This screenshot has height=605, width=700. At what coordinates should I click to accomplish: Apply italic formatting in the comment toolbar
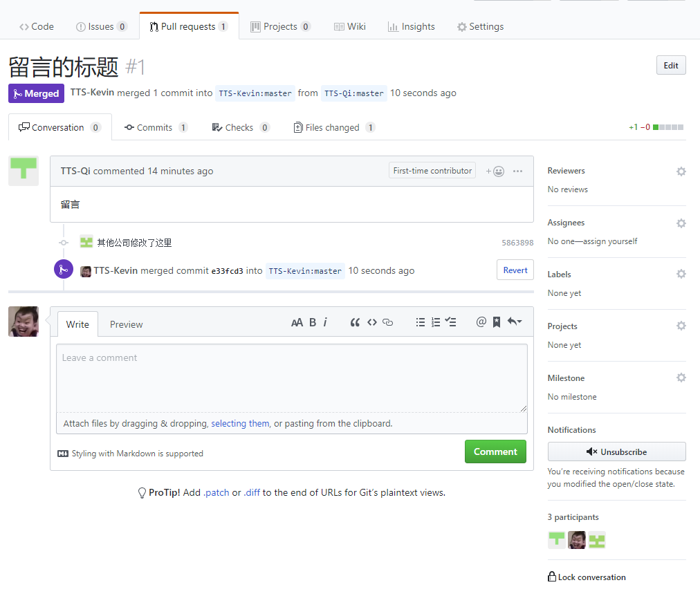[326, 323]
